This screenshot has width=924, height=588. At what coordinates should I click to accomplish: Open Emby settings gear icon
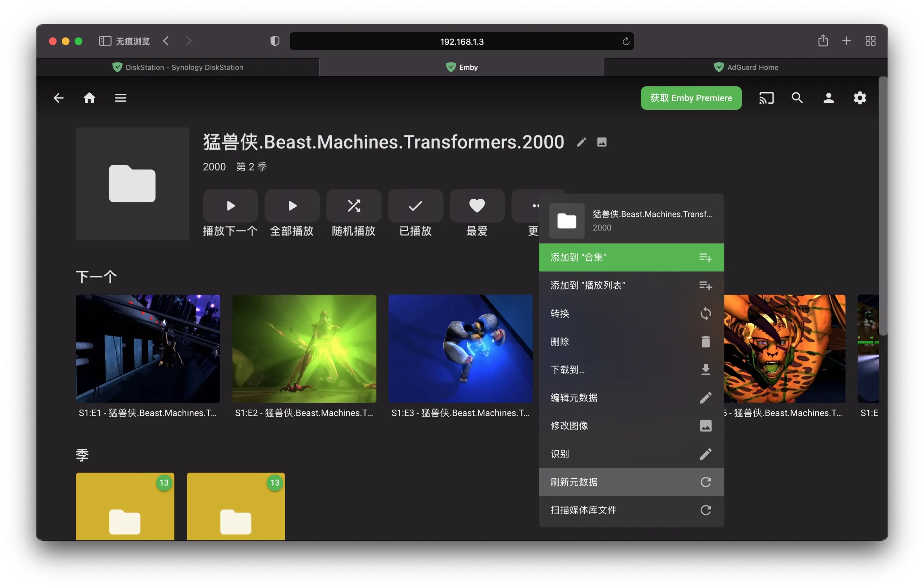859,98
